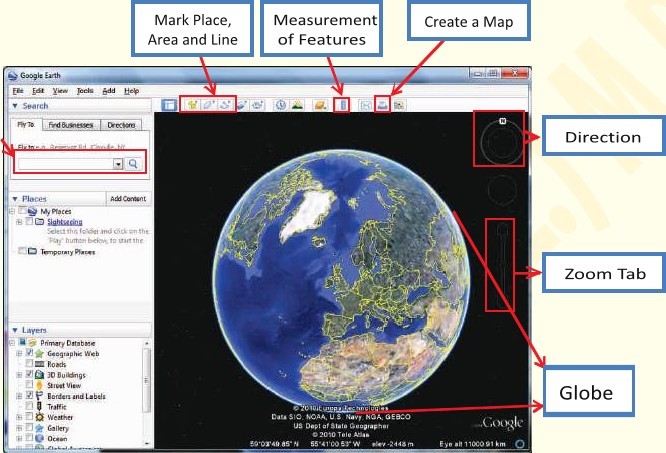Check the Weather layer checkbox
This screenshot has width=666, height=453.
coord(29,416)
